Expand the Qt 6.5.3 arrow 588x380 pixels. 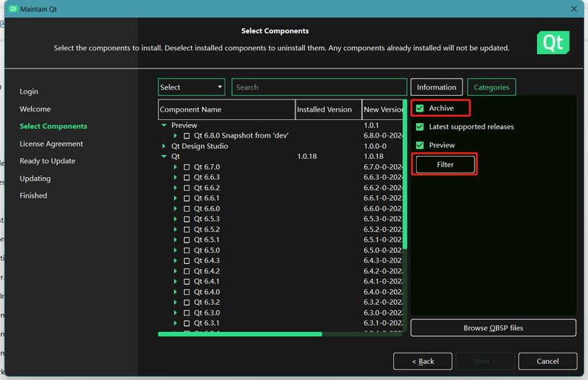click(175, 219)
